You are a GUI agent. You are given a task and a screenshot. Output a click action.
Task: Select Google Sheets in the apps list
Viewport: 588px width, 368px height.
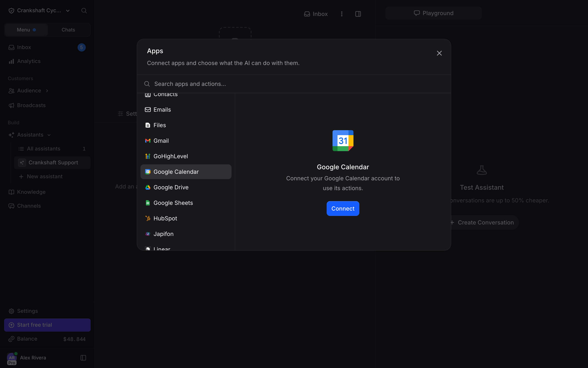pyautogui.click(x=186, y=203)
